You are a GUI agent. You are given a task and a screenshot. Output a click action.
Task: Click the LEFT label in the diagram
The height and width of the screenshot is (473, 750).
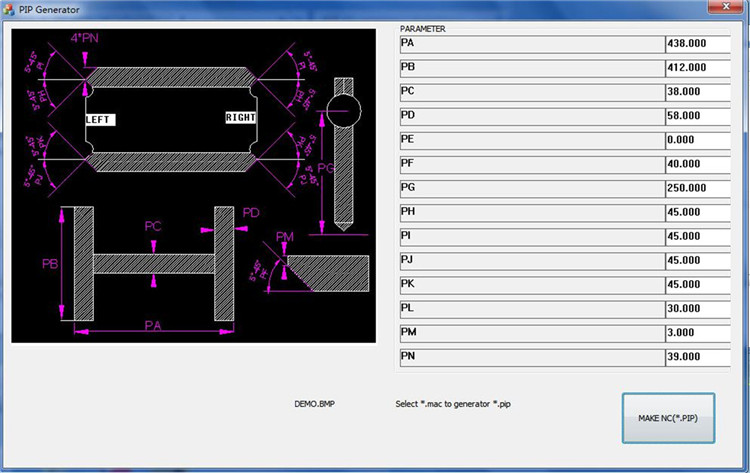coord(99,119)
